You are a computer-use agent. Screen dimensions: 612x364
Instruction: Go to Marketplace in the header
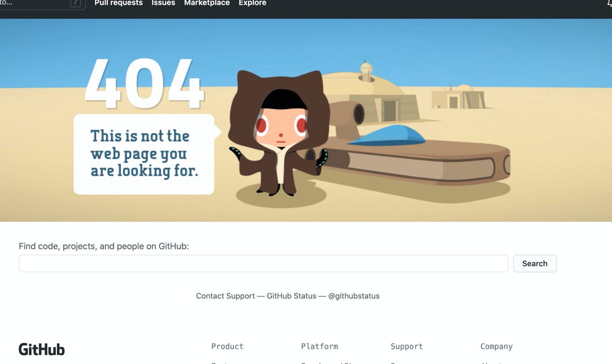click(207, 3)
